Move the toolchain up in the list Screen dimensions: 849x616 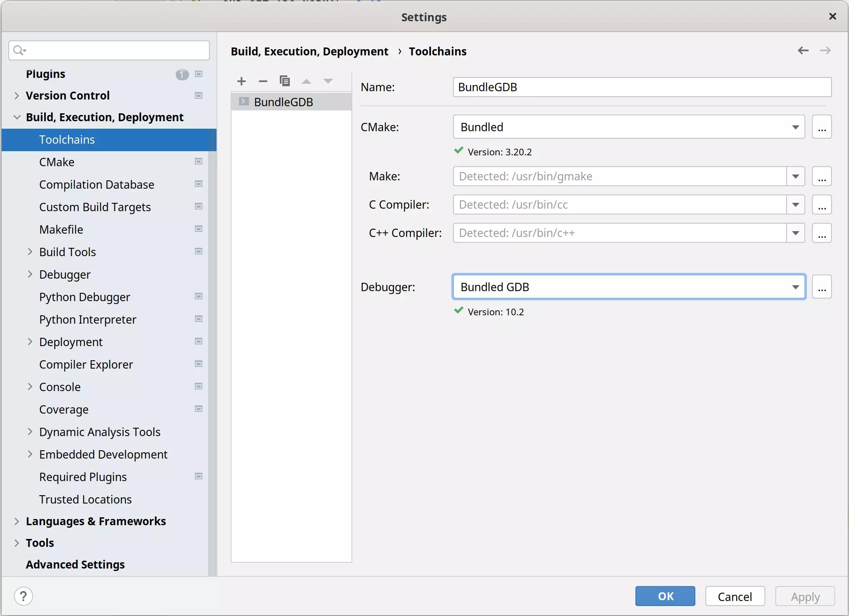click(306, 81)
